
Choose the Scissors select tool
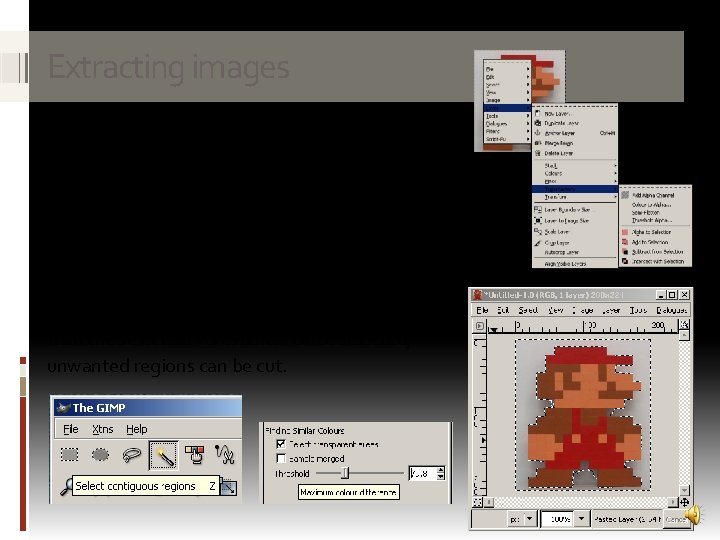pyautogui.click(x=225, y=454)
